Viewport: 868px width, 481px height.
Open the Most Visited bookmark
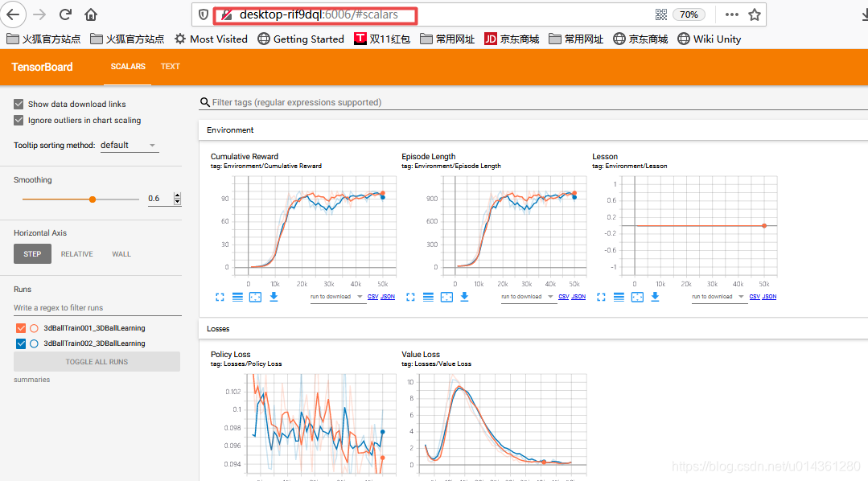[211, 39]
